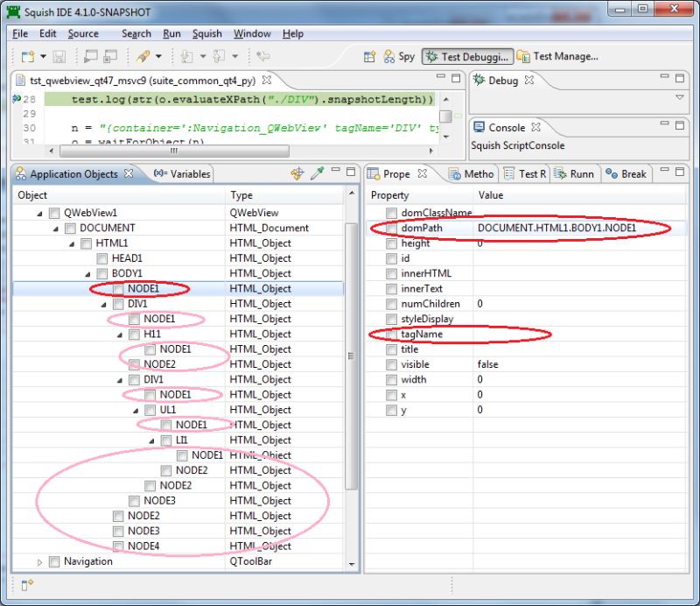Check the visible property checkbox
Viewport: 700px width, 606px height.
tap(390, 364)
